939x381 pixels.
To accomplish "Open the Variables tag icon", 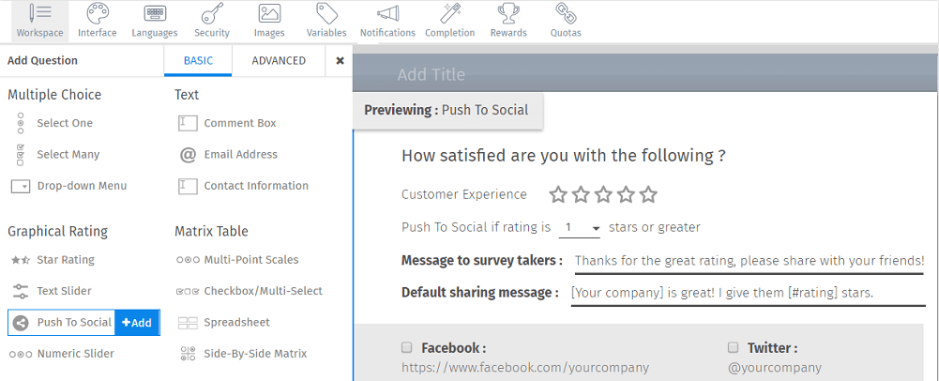I will click(326, 13).
